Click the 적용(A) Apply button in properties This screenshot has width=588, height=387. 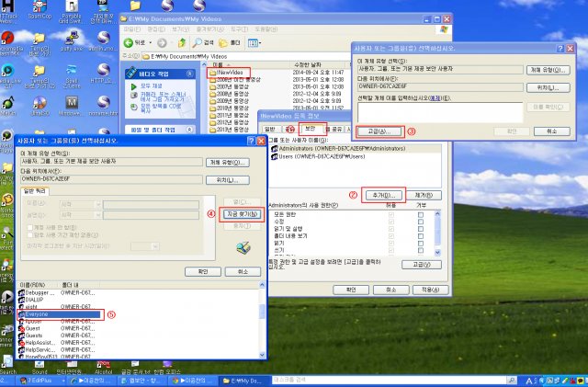pyautogui.click(x=430, y=290)
